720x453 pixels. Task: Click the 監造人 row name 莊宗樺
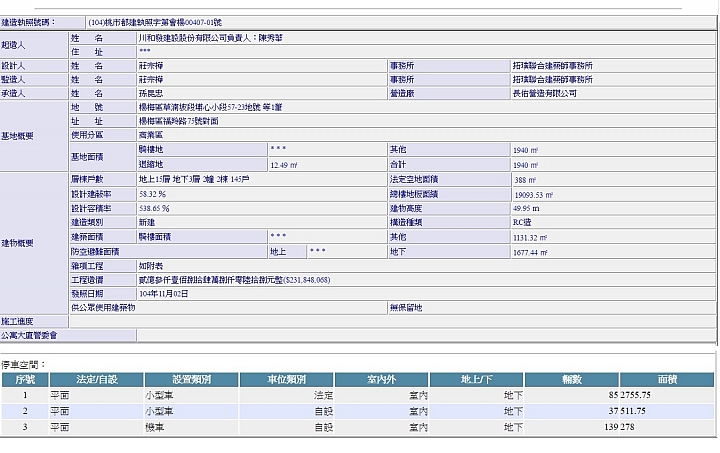pos(151,79)
